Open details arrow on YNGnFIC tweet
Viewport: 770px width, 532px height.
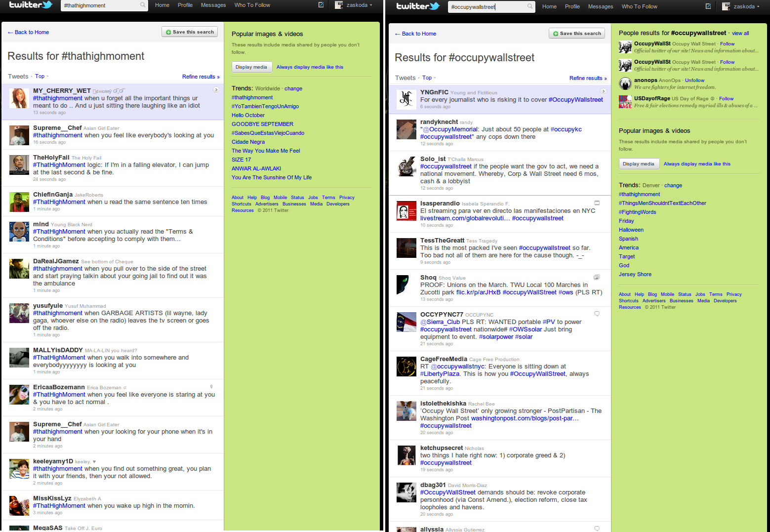tap(603, 91)
